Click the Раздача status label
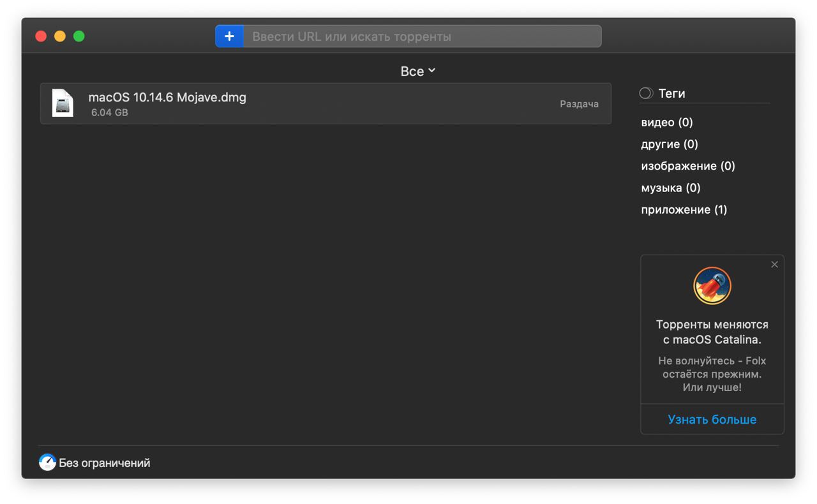 [x=579, y=104]
